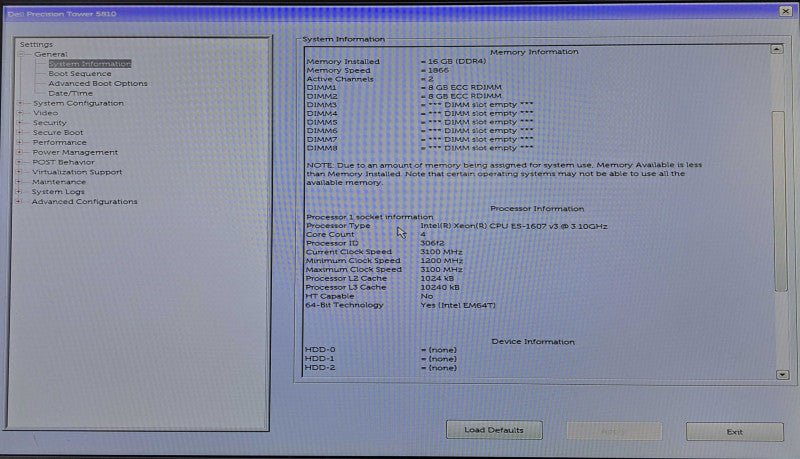Click the Processor ID 306f2 value

point(432,243)
